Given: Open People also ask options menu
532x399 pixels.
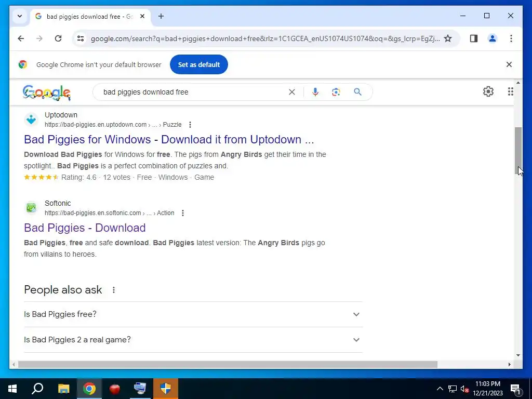Looking at the screenshot, I should click(114, 290).
